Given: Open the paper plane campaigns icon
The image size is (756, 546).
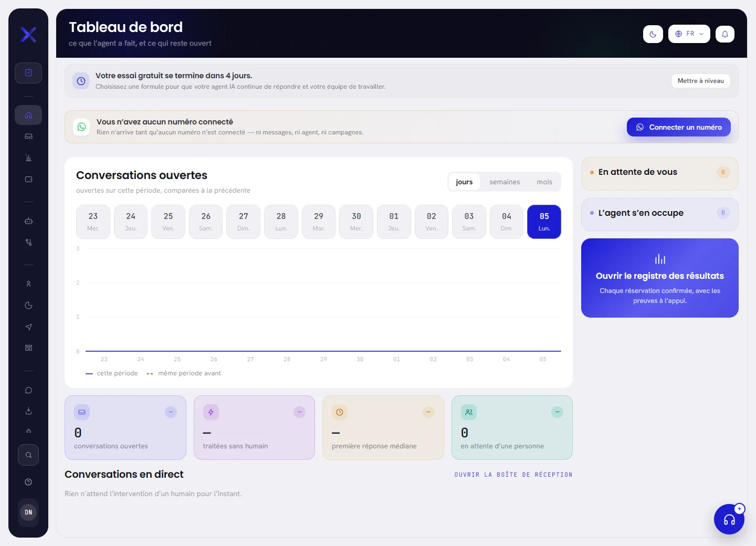Looking at the screenshot, I should pyautogui.click(x=28, y=327).
